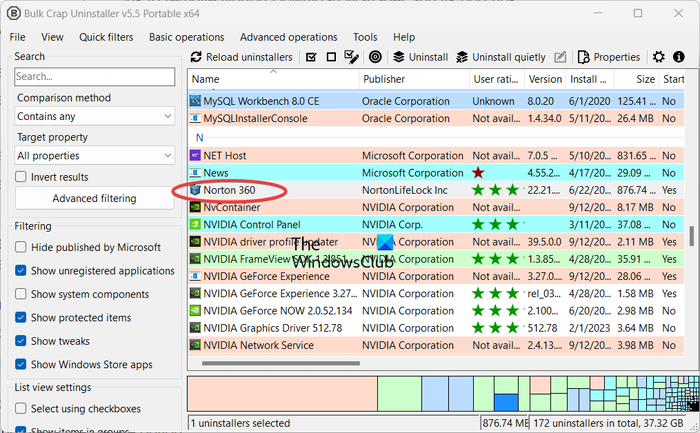Open the Advanced operations menu
700x433 pixels.
tap(289, 37)
